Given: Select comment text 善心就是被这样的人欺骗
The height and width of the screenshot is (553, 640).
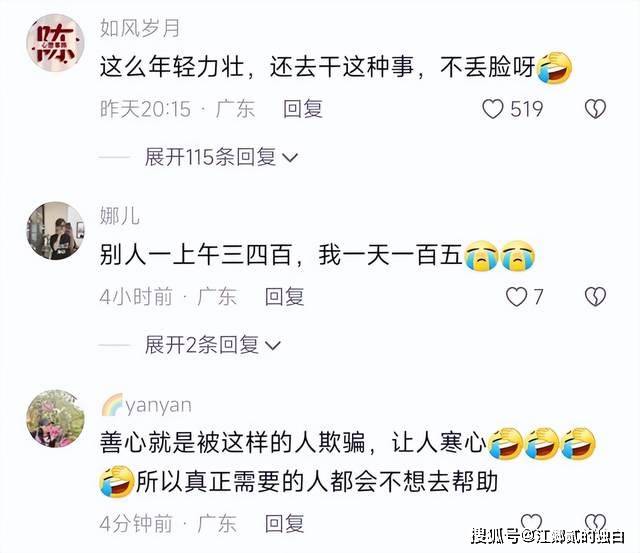Looking at the screenshot, I should tap(232, 443).
